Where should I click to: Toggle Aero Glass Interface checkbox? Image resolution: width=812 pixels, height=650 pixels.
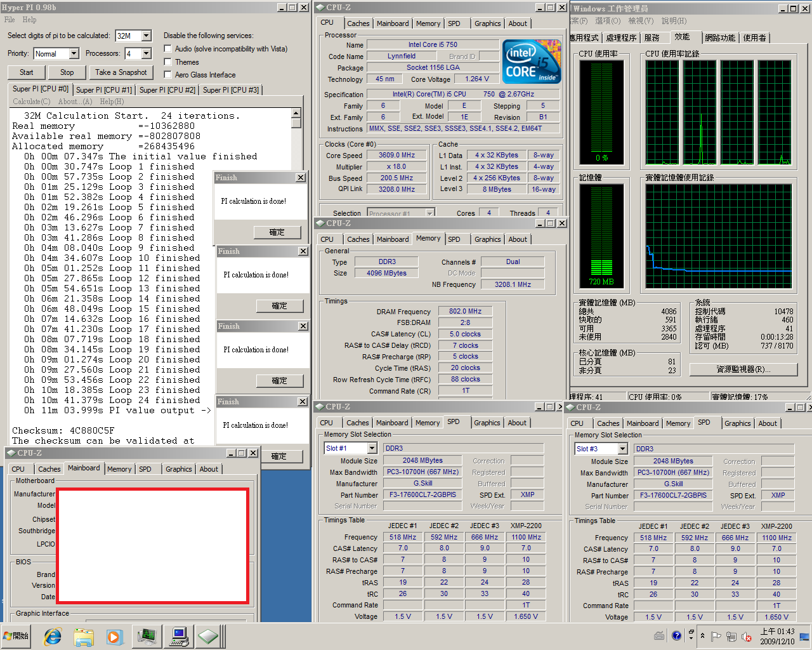[168, 74]
